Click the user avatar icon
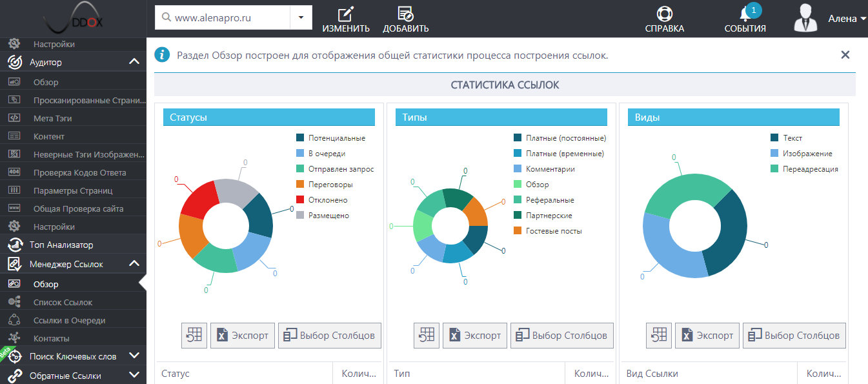 point(806,17)
